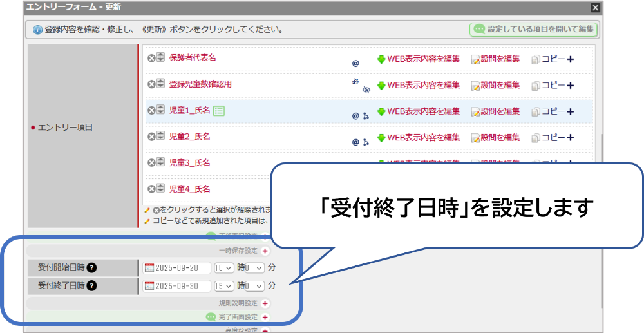This screenshot has height=333, width=644.
Task: Expand the 一時保存設定 section
Action: click(x=265, y=251)
